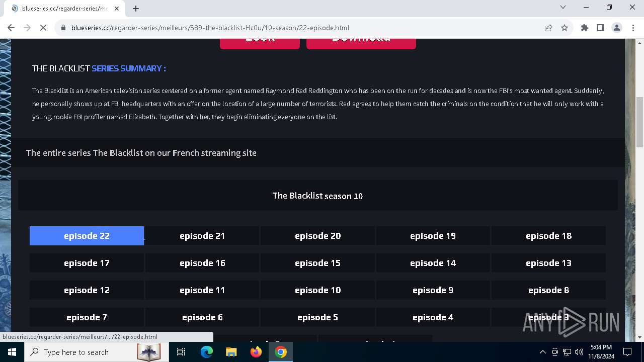Viewport: 644px width, 362px height.
Task: Open episode 5 link
Action: point(318,317)
